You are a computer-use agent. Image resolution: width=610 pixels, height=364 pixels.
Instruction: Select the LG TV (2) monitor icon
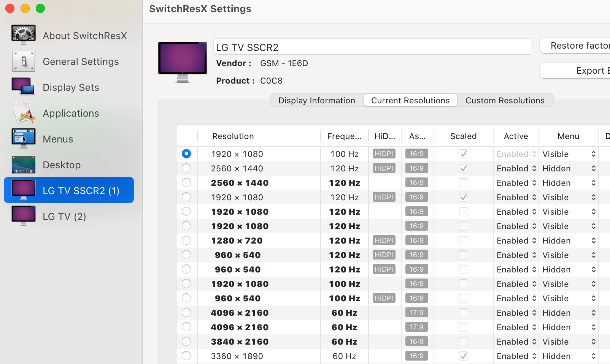point(24,216)
